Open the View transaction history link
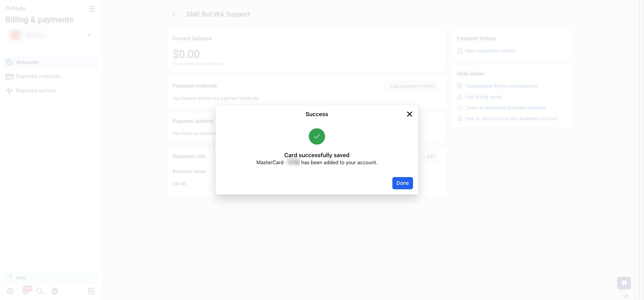644x300 pixels. pos(490,51)
